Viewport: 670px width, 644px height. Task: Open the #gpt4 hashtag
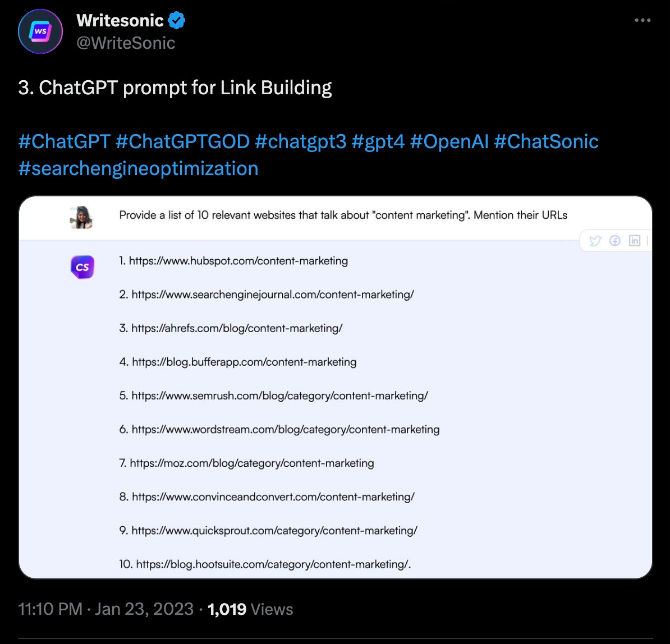click(x=378, y=142)
